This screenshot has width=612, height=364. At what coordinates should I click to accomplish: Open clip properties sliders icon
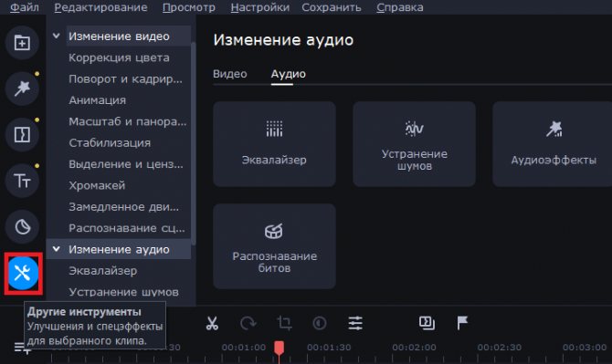355,323
